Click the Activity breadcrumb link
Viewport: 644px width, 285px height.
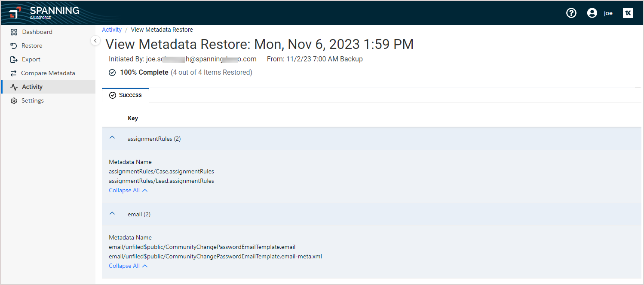pos(112,30)
